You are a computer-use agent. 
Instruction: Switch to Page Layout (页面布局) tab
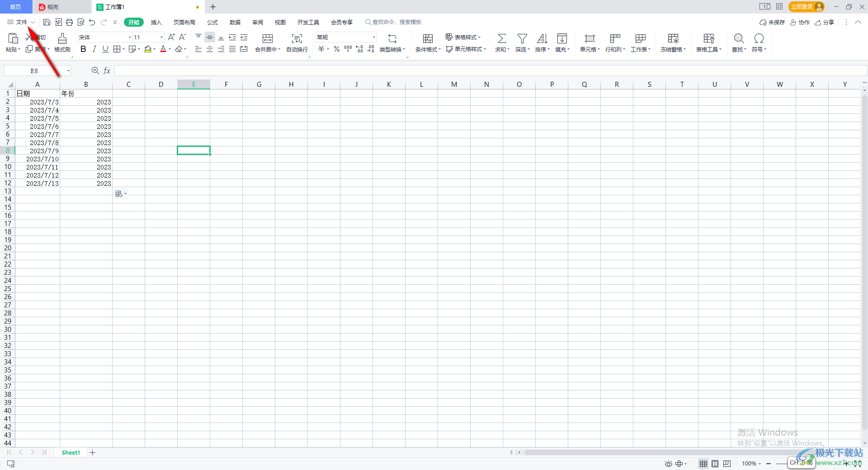pos(184,22)
